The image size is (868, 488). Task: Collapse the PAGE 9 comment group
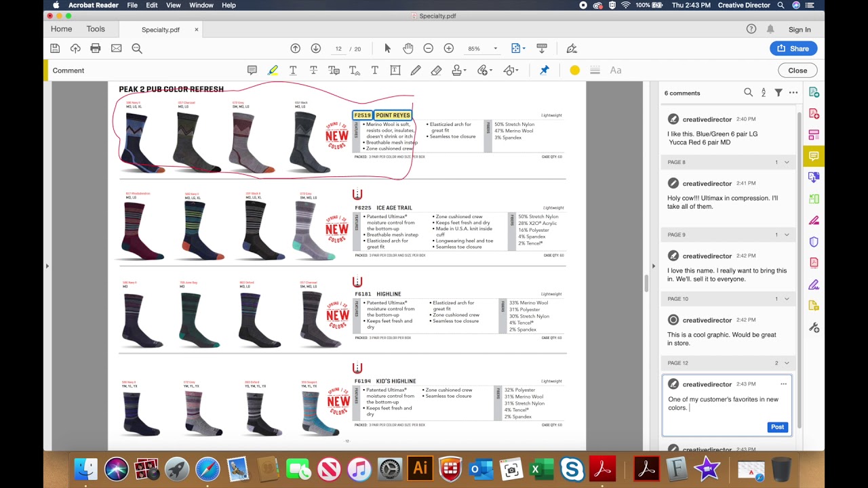coord(787,235)
